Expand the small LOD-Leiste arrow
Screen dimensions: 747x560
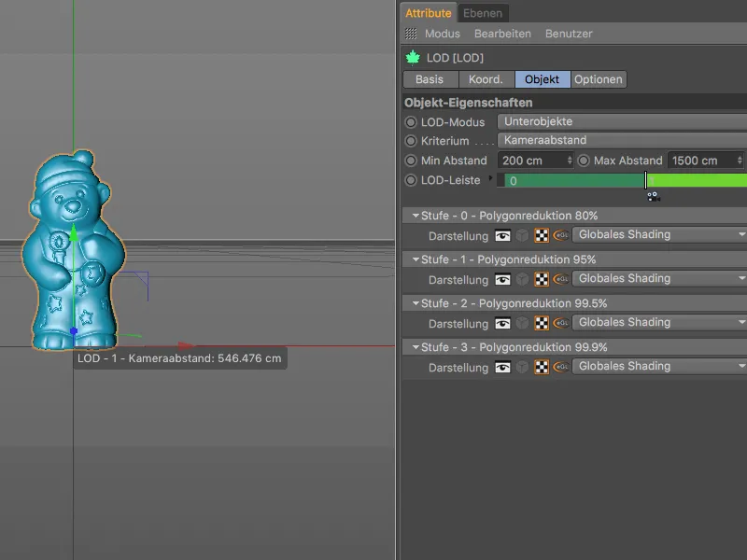(490, 178)
